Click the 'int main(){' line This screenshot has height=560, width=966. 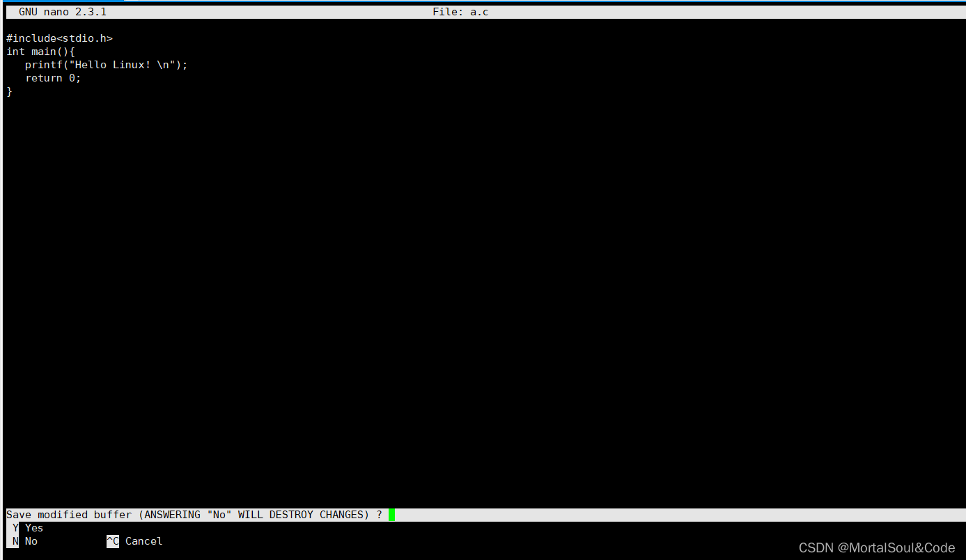(x=40, y=52)
